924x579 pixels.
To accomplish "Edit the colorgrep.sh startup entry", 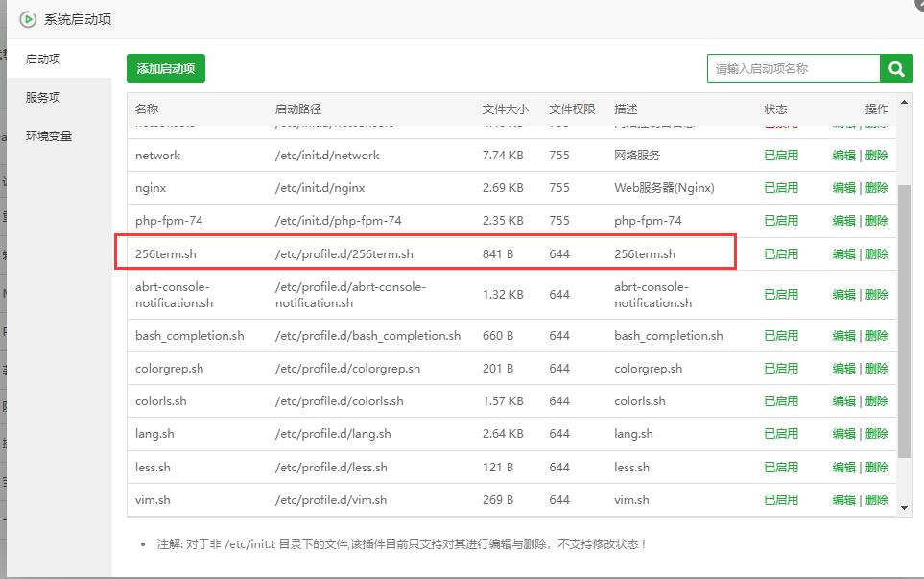I will 842,368.
